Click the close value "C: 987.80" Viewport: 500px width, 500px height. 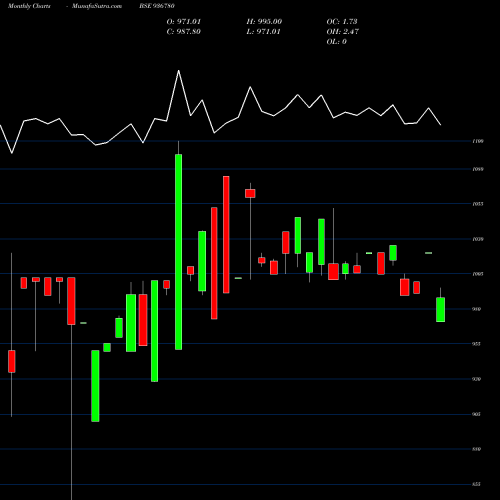point(184,32)
